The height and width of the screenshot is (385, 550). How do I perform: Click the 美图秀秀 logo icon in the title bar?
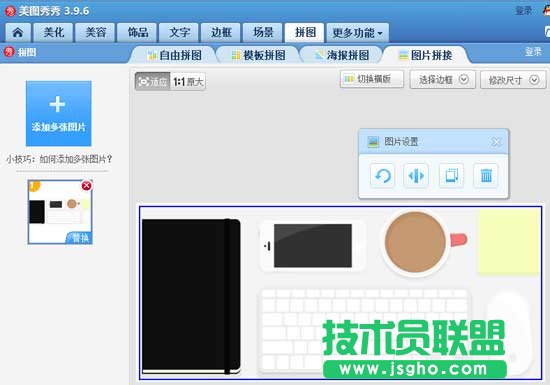click(10, 11)
